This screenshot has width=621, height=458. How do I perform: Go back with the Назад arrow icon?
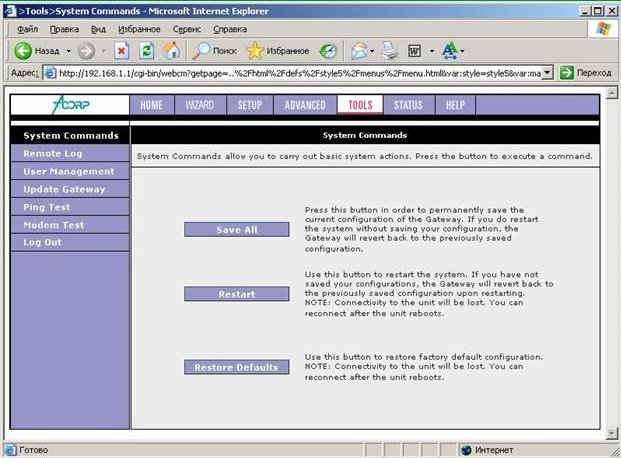click(23, 51)
